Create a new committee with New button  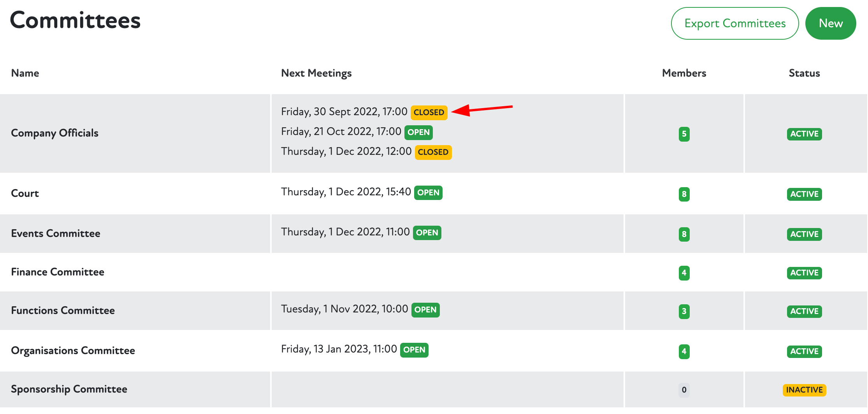click(830, 23)
